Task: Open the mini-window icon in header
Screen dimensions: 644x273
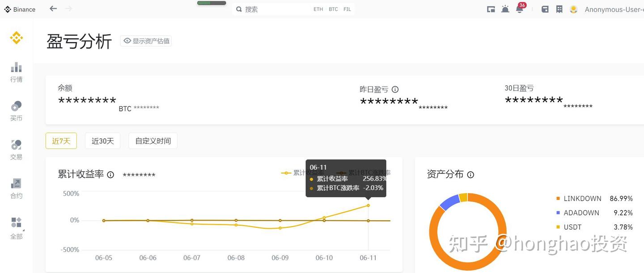Action: coord(491,9)
